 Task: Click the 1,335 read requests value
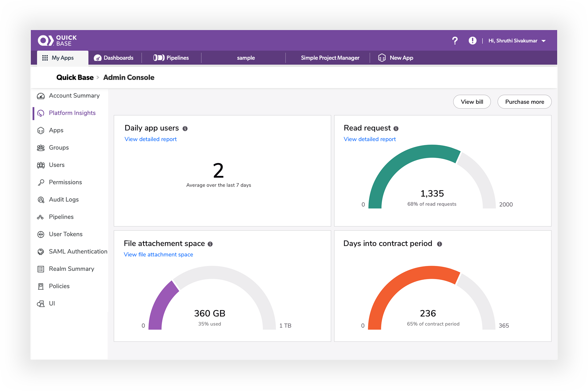coord(432,194)
